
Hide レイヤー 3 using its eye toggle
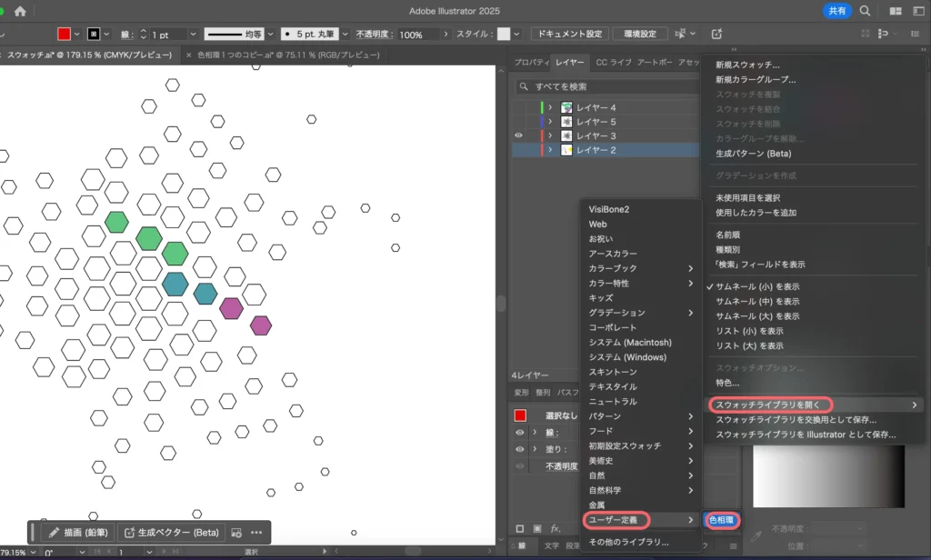coord(518,135)
